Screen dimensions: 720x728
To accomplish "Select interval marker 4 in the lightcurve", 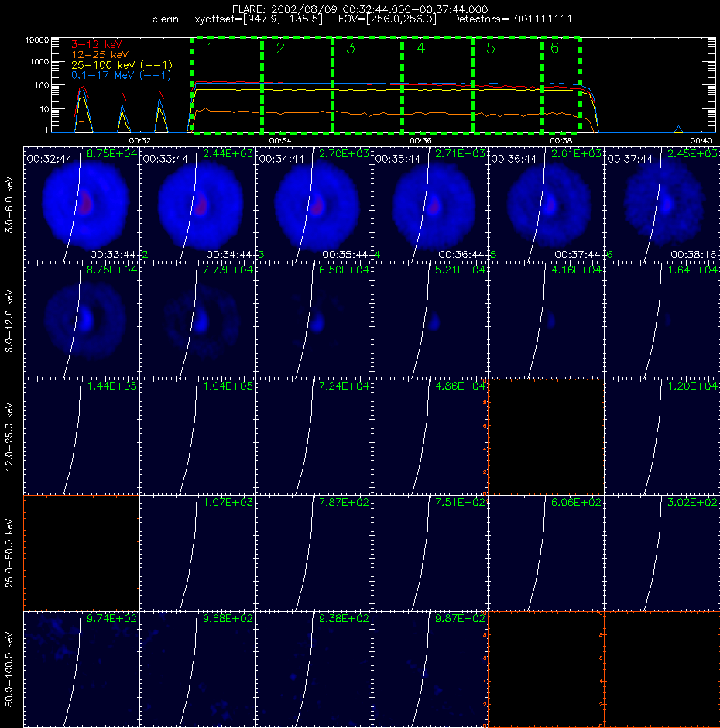I will [x=420, y=48].
